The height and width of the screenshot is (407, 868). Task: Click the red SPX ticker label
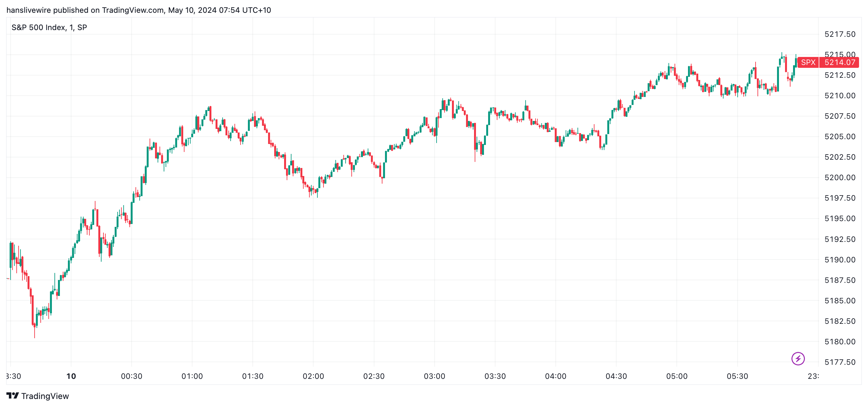(808, 62)
